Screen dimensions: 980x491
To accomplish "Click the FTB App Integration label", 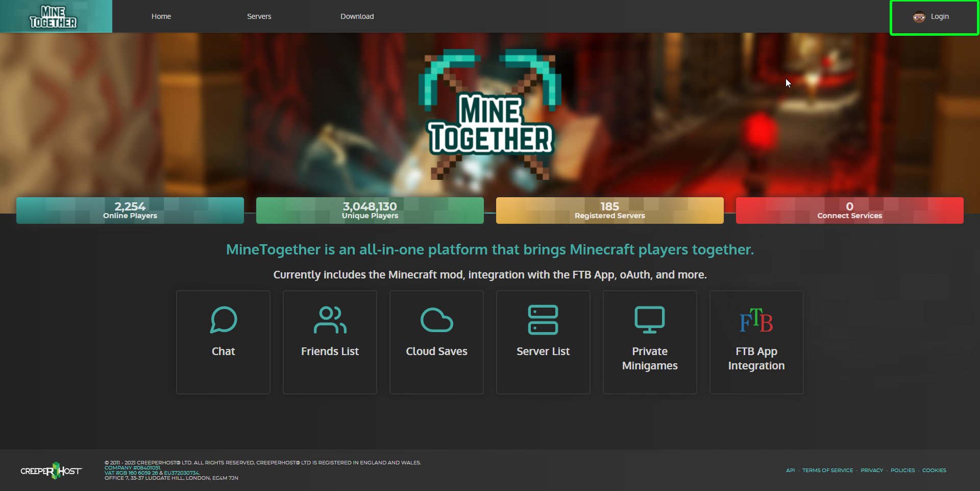I will [x=756, y=359].
